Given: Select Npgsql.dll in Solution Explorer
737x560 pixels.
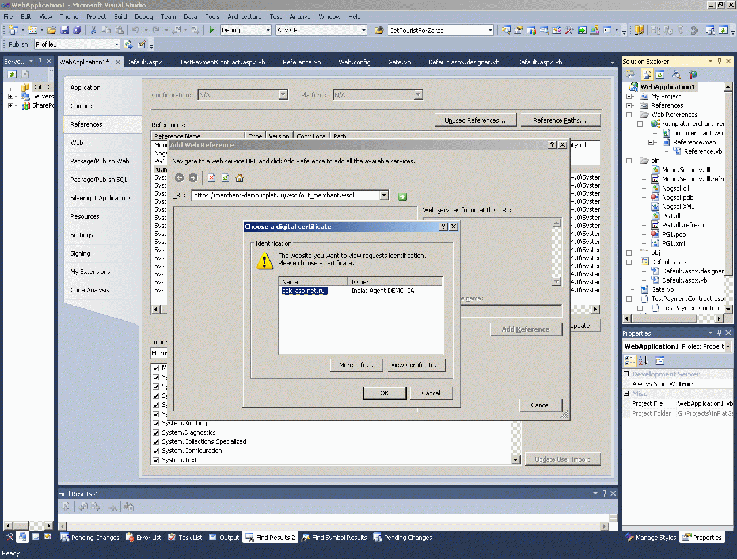Looking at the screenshot, I should 675,188.
